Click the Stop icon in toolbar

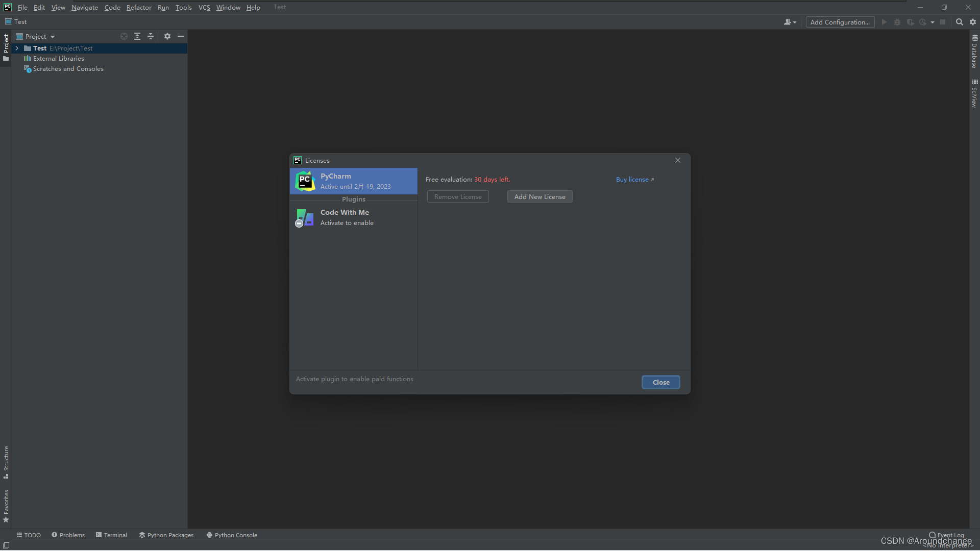[x=943, y=22]
